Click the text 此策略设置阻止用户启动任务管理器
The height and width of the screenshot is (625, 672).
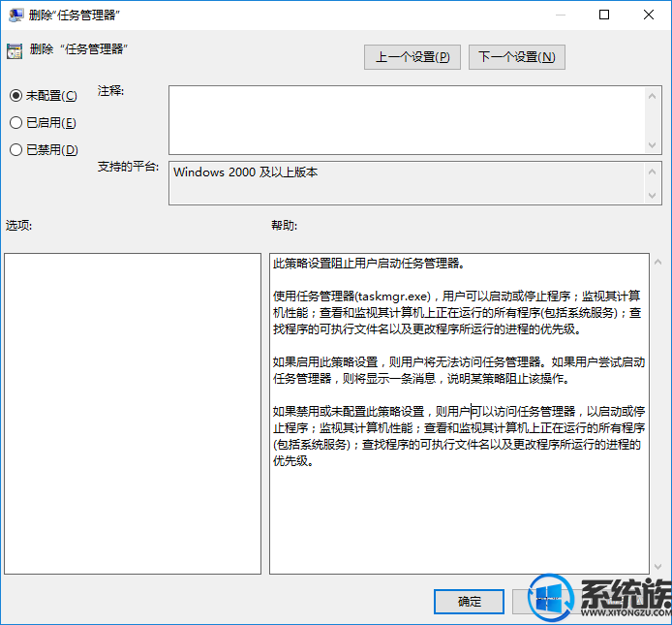pyautogui.click(x=369, y=264)
